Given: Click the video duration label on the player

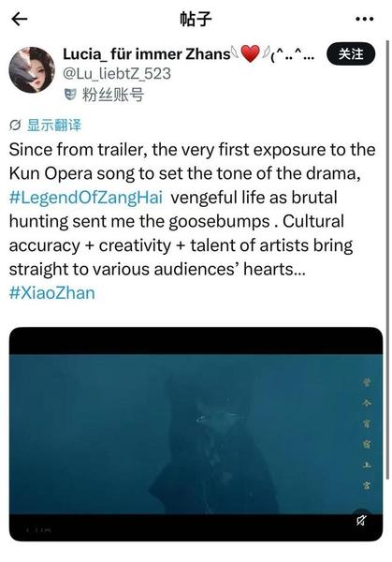Looking at the screenshot, I should 39,529.
